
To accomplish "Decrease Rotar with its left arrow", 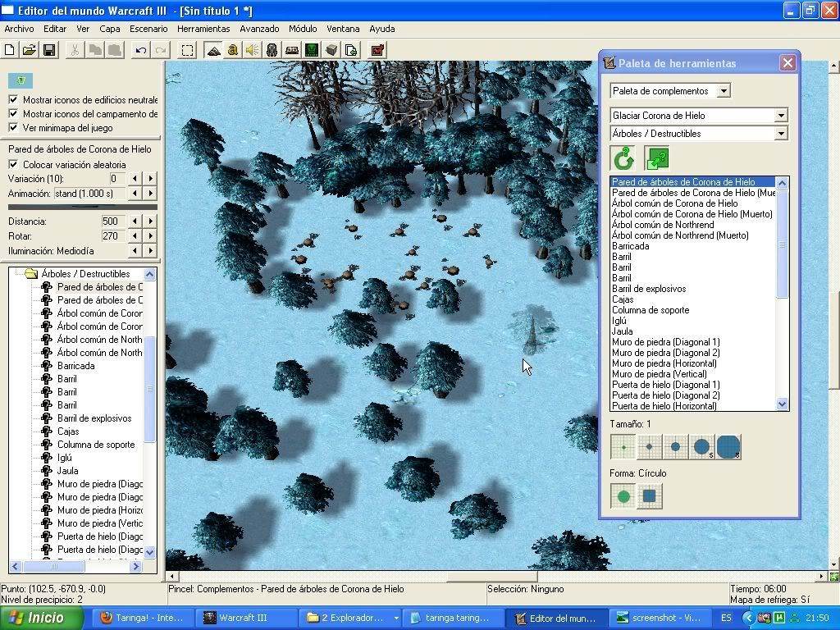I will [x=135, y=235].
